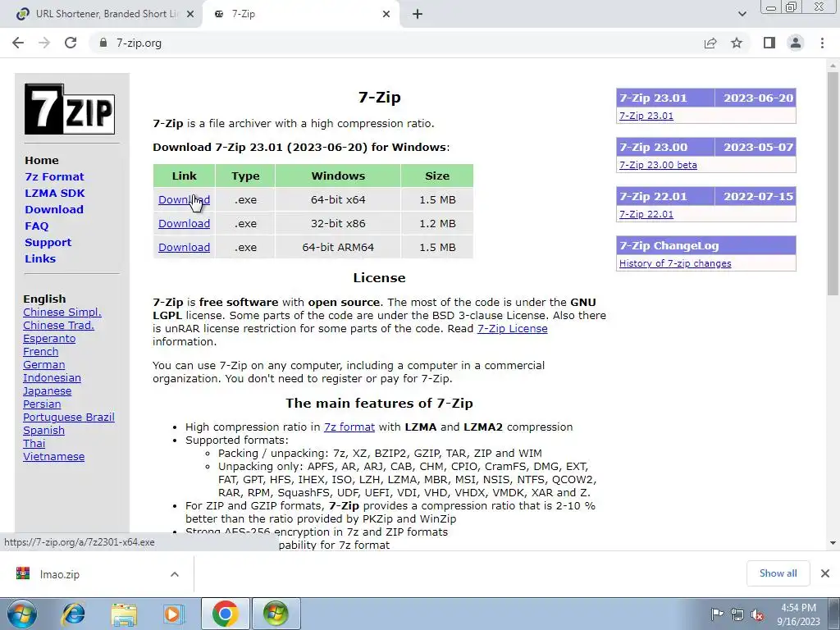840x630 pixels.
Task: Click the share page icon in address bar
Action: click(x=710, y=43)
